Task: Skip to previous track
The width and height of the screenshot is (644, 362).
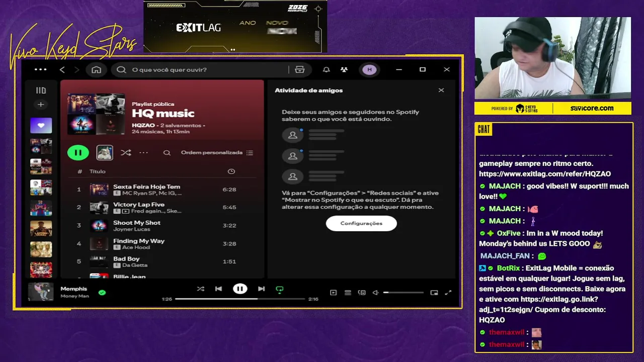Action: click(x=218, y=289)
